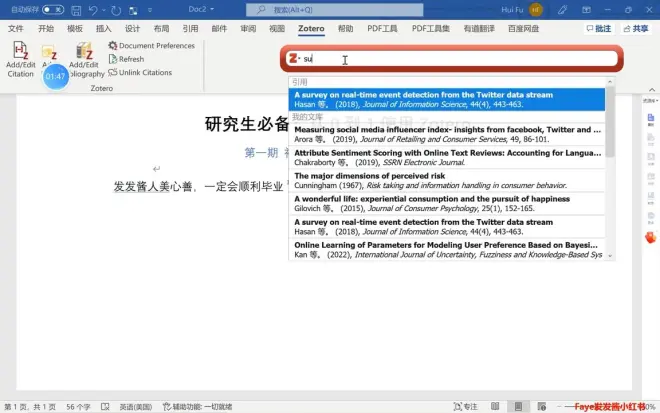The image size is (660, 413).
Task: Select the Zotero ribbon tab
Action: (x=311, y=29)
